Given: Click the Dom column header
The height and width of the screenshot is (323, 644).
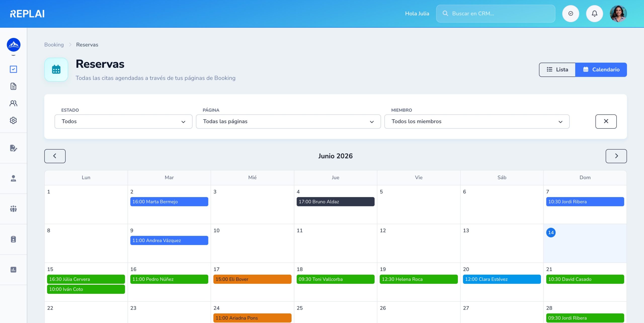Looking at the screenshot, I should 585,177.
